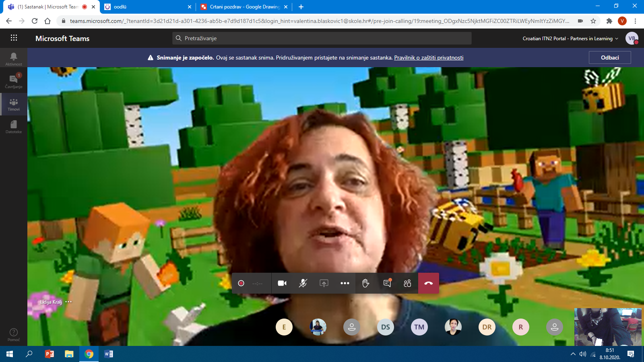
Task: Open the Chrome extensions puzzle menu
Action: click(609, 21)
